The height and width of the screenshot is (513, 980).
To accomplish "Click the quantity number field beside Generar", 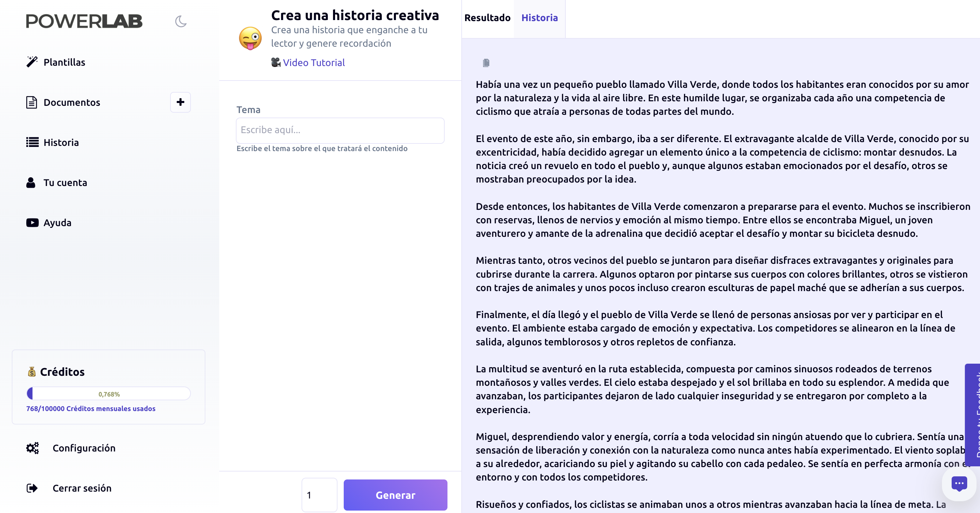I will coord(319,495).
